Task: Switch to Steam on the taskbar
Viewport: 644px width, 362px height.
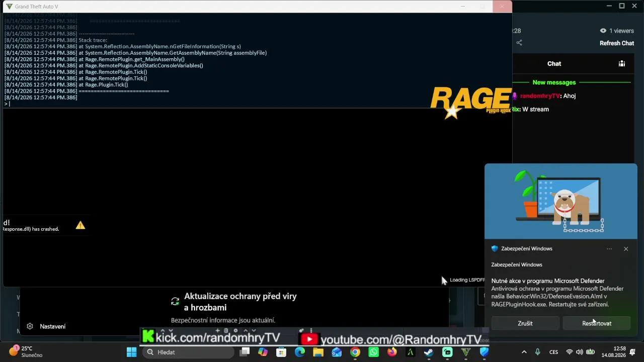Action: tap(429, 352)
